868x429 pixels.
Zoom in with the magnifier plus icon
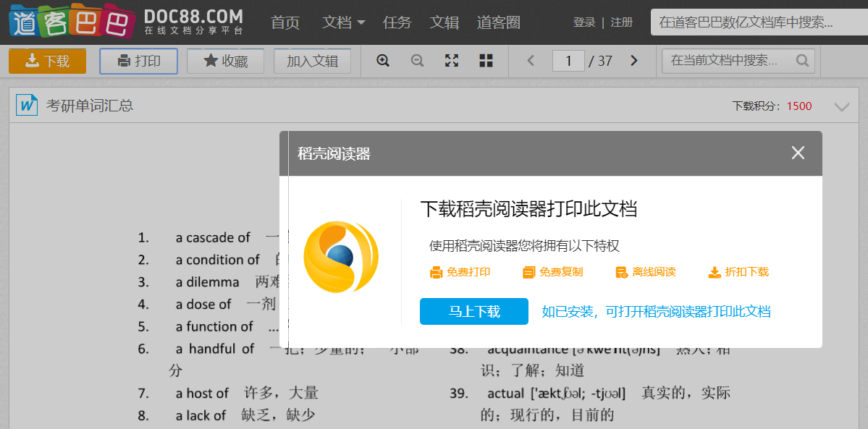pos(383,61)
